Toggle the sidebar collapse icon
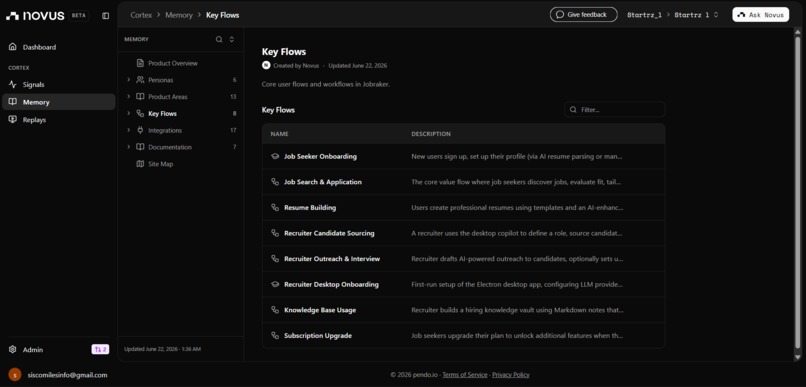Image resolution: width=806 pixels, height=387 pixels. pos(105,15)
